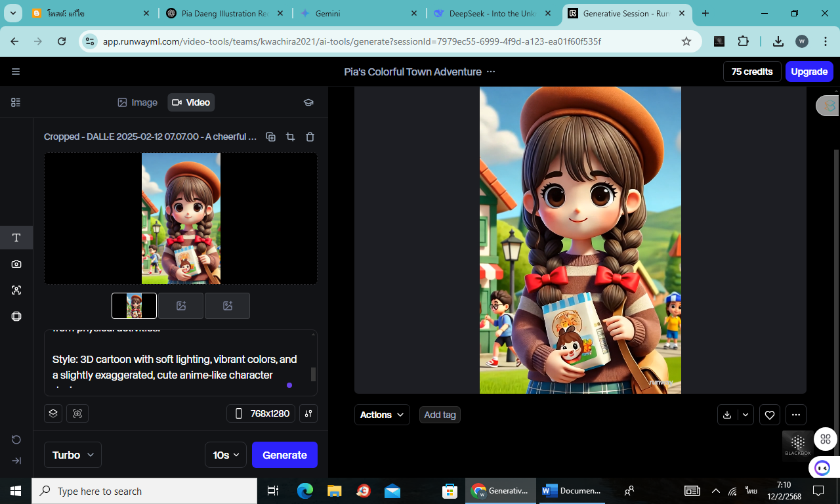This screenshot has height=504, width=840.
Task: Duplicate the cropped DALL-E input image
Action: [x=270, y=136]
